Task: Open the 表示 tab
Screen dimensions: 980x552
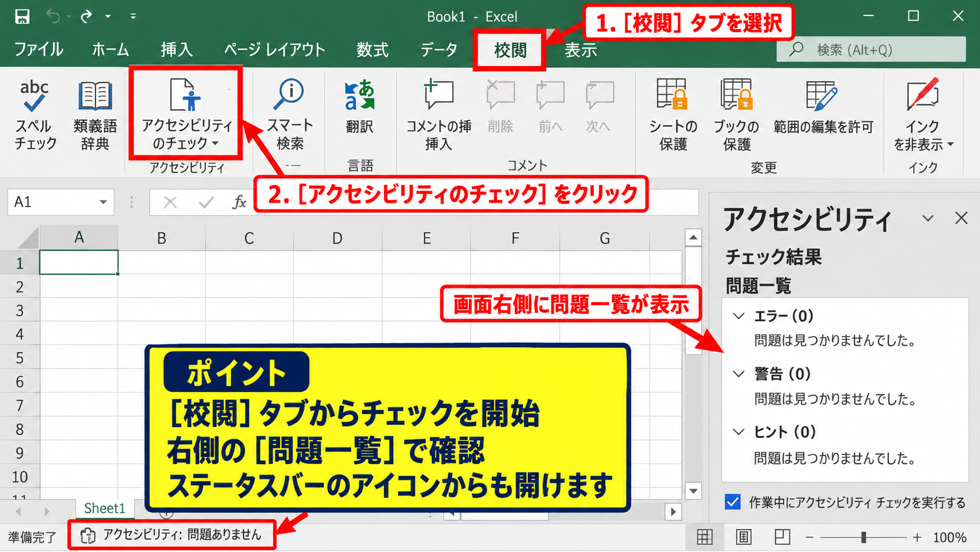Action: [x=581, y=50]
